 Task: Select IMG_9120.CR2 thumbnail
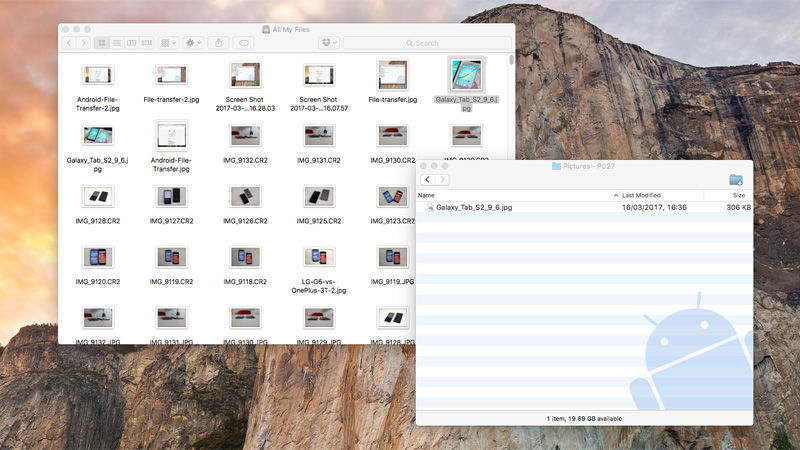(x=97, y=257)
